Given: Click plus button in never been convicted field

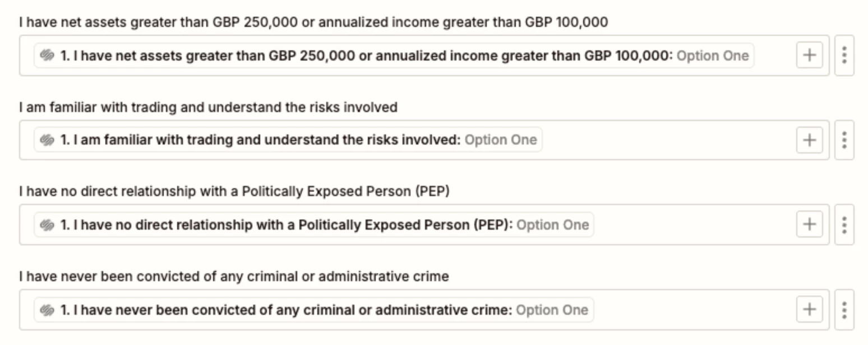Looking at the screenshot, I should (809, 310).
